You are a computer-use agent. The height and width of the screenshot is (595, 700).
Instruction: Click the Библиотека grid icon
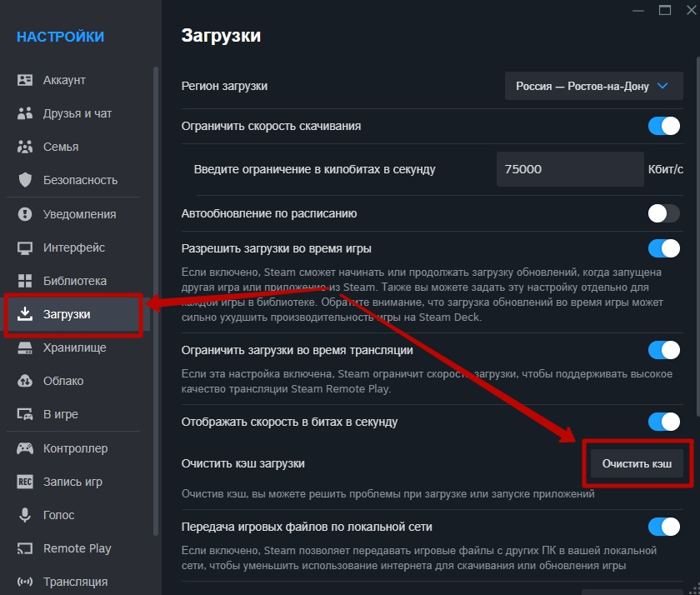(24, 281)
